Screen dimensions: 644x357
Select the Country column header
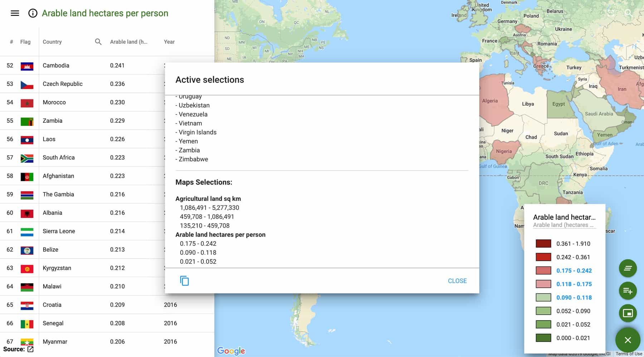(52, 41)
